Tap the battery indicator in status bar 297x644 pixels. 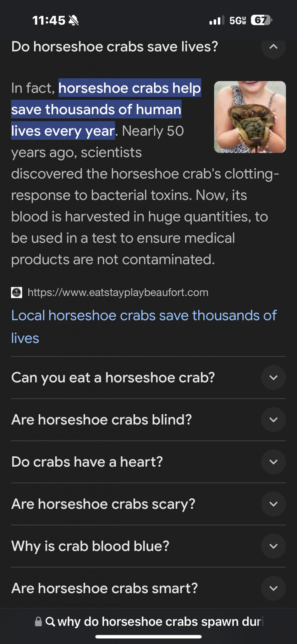pos(261,20)
